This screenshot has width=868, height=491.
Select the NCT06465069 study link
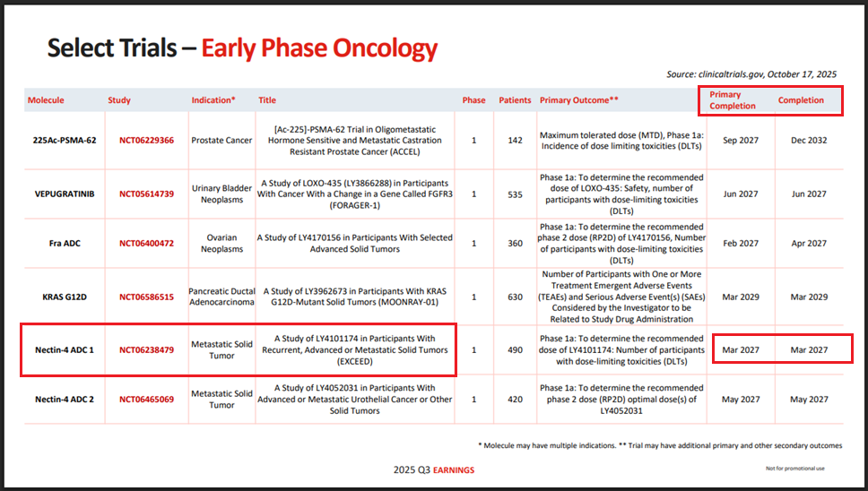pyautogui.click(x=141, y=400)
